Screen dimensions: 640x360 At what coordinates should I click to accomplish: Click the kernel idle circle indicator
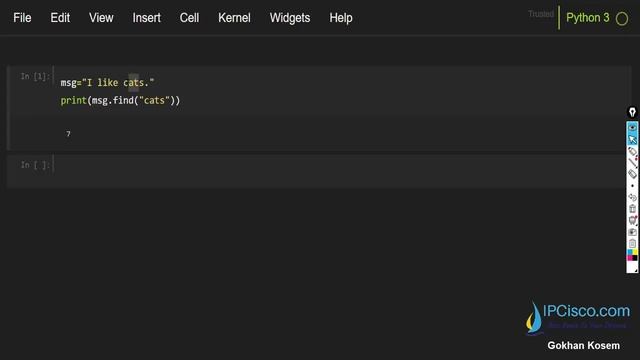click(622, 19)
